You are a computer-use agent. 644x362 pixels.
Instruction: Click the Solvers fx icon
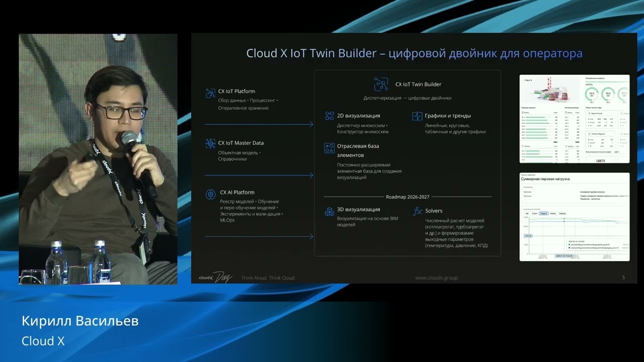417,212
